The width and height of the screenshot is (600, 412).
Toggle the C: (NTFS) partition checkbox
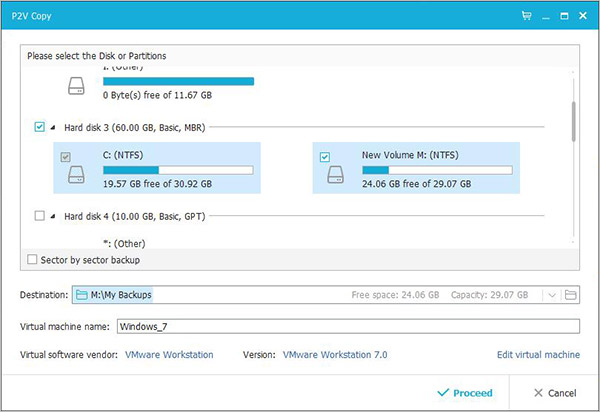point(65,157)
